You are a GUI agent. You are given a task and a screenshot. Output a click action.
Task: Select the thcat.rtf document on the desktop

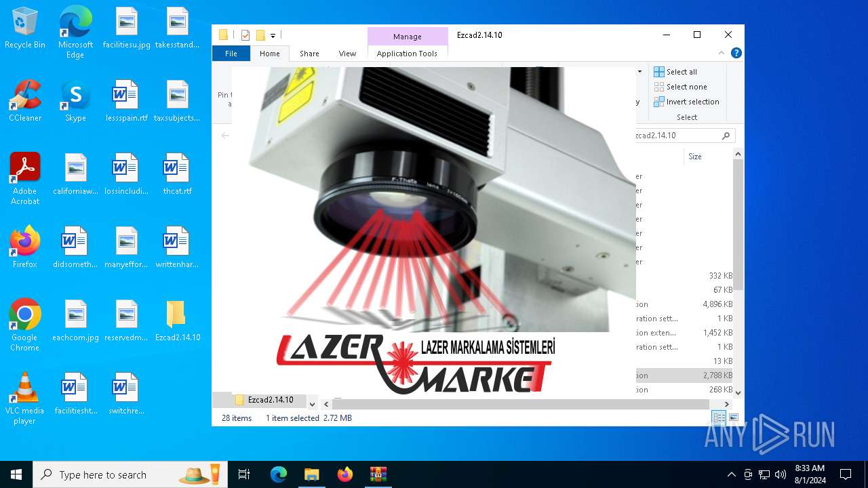pyautogui.click(x=177, y=174)
